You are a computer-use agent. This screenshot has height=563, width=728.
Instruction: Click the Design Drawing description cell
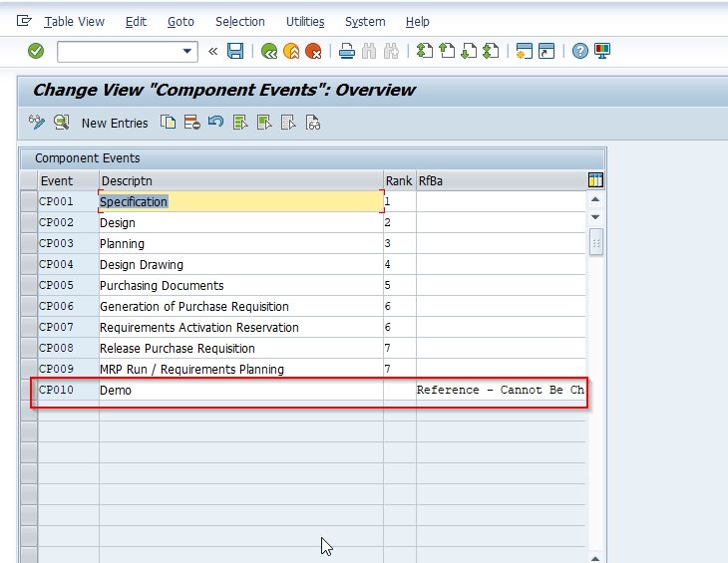tap(241, 264)
